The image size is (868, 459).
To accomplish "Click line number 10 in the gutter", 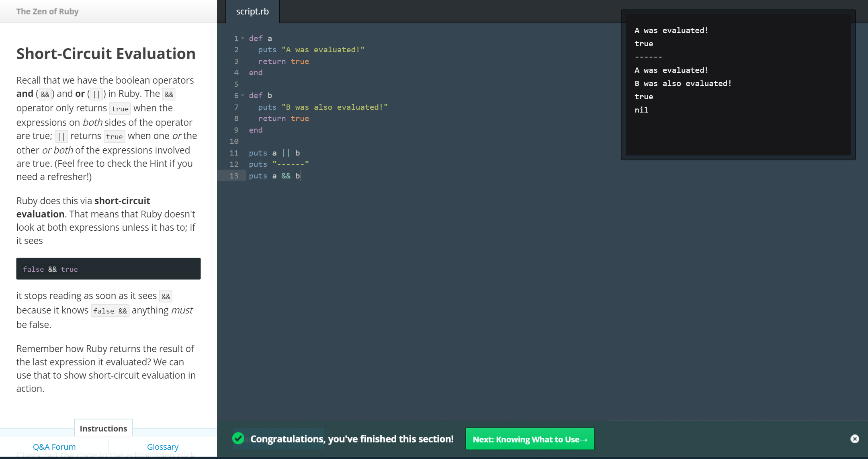I will pyautogui.click(x=234, y=141).
